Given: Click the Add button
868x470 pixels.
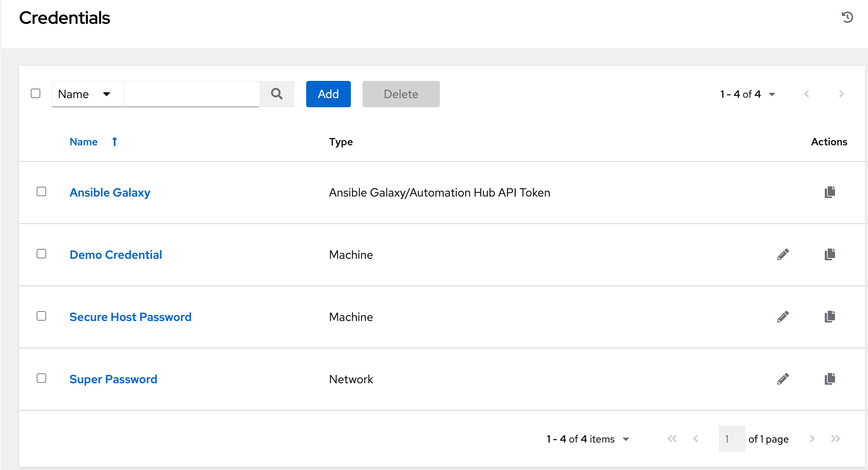Looking at the screenshot, I should (x=328, y=94).
